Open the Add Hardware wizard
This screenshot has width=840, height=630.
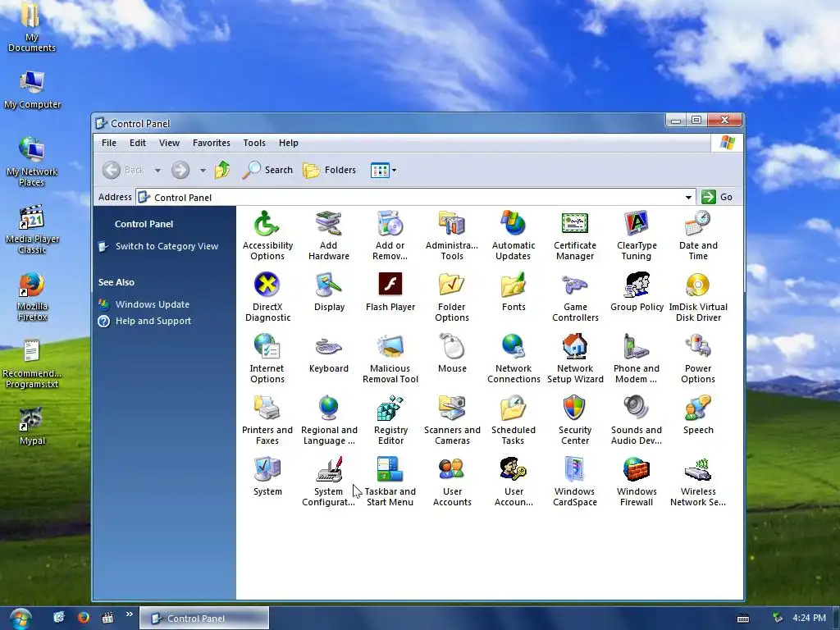tap(328, 235)
